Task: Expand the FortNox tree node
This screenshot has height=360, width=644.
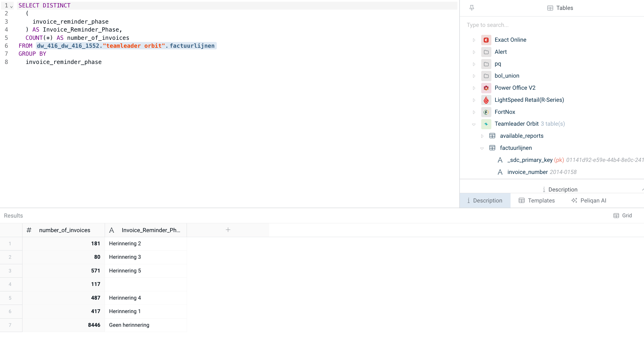Action: pos(474,112)
